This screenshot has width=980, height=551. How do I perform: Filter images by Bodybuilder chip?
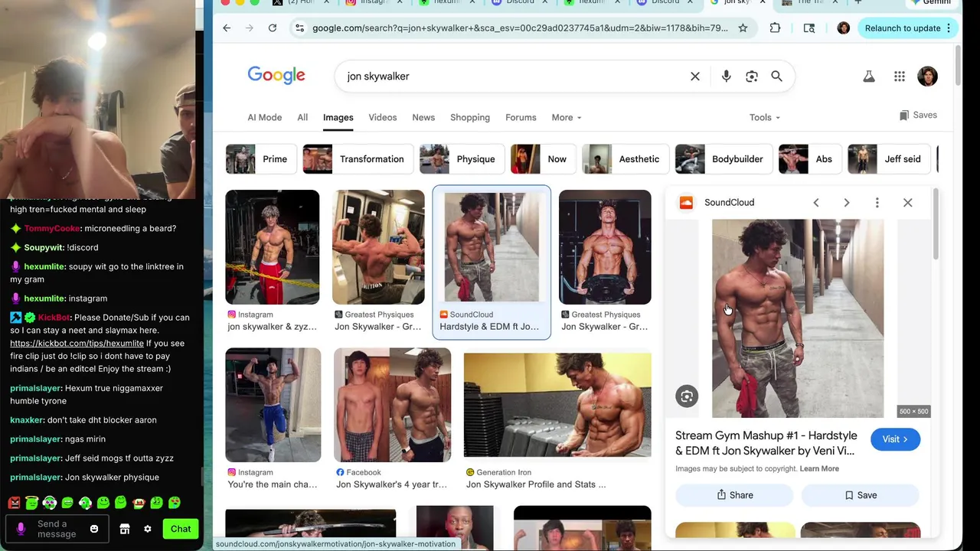(x=724, y=159)
